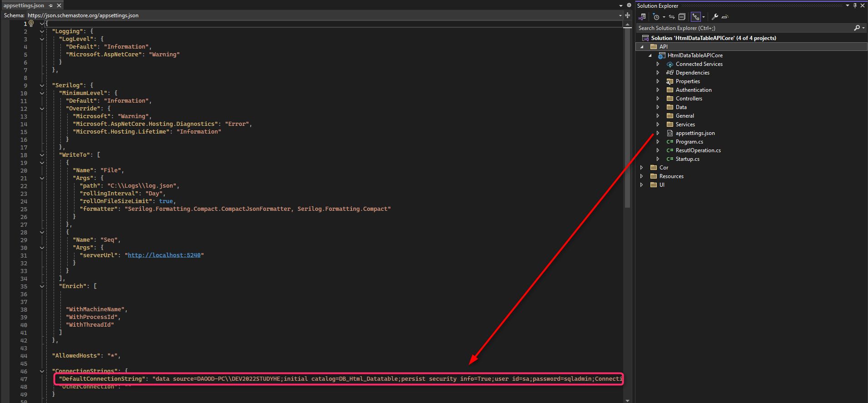The image size is (868, 403).
Task: Open the Pending Changes Filter dropdown arrow
Action: pyautogui.click(x=664, y=17)
